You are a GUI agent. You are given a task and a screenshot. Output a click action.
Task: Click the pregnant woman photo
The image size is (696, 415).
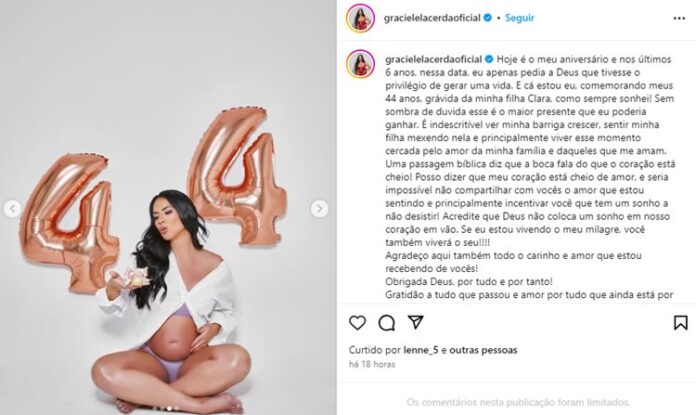[168, 207]
